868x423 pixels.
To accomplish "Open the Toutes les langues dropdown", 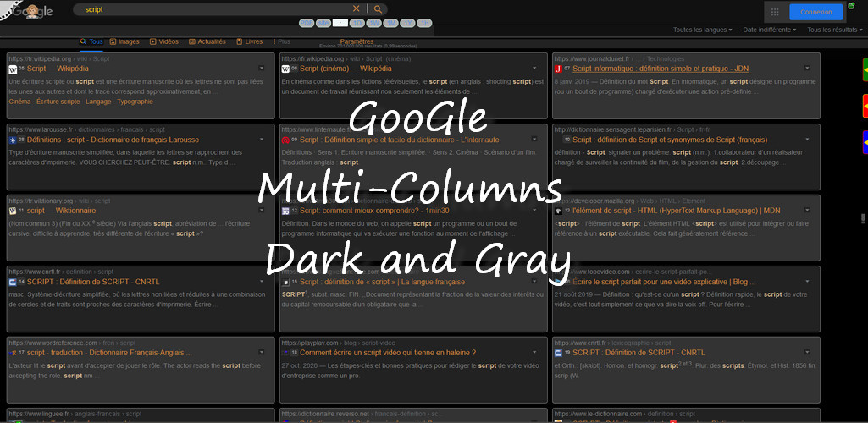I will click(x=703, y=30).
